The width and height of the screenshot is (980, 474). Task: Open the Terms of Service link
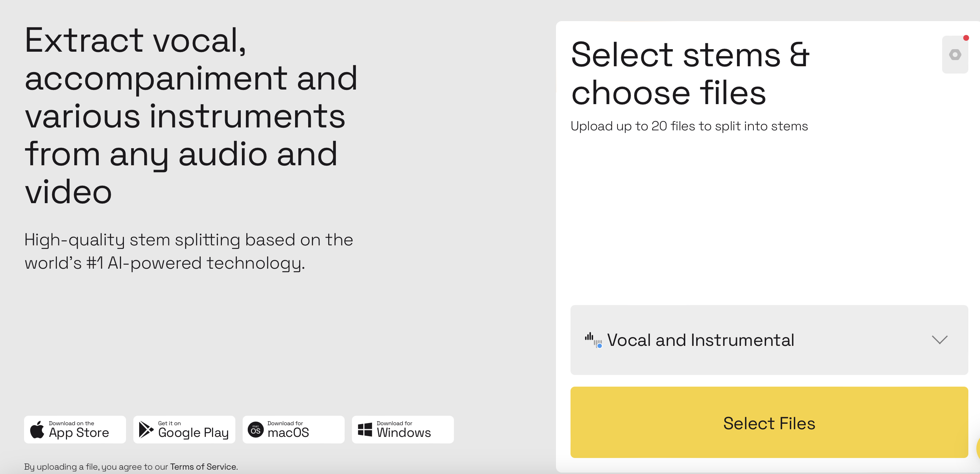[204, 466]
